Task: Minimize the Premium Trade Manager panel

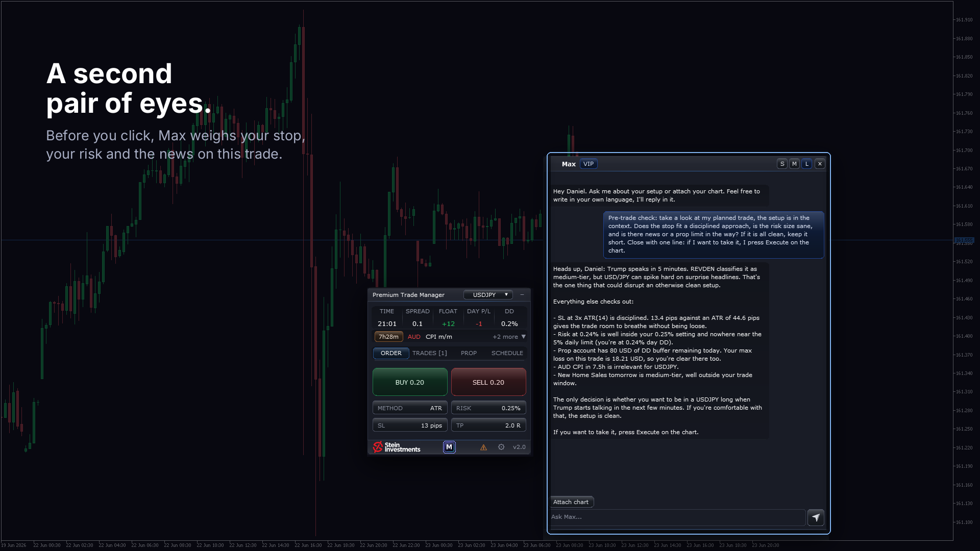Action: click(522, 295)
